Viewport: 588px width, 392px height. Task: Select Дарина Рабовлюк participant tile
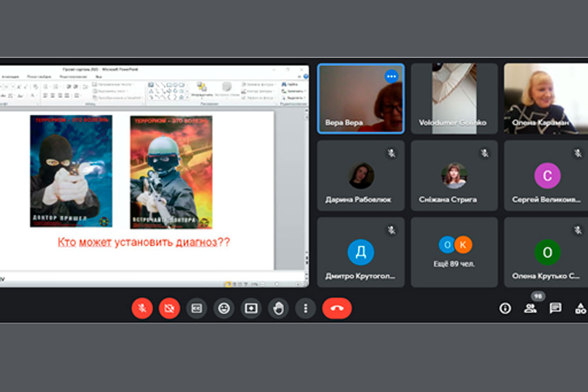click(x=361, y=176)
